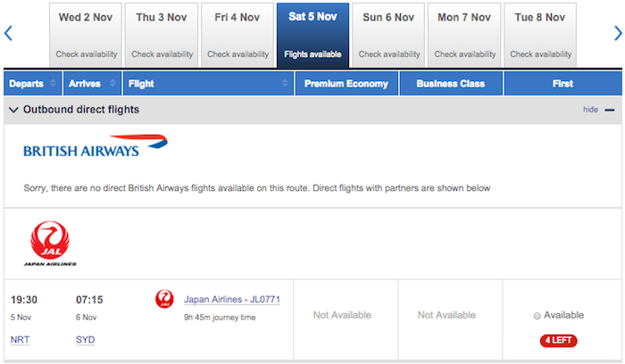Click the large Japan Airlines crane logo

pyautogui.click(x=50, y=243)
